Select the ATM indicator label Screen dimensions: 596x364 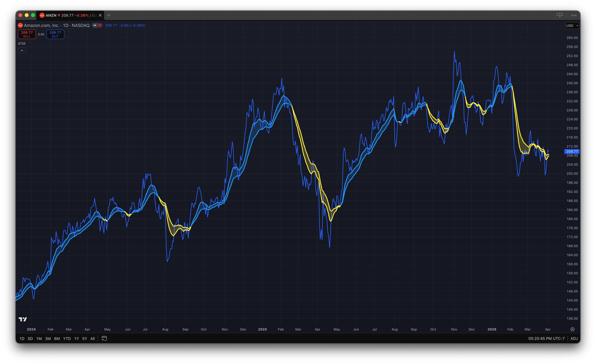pos(22,44)
